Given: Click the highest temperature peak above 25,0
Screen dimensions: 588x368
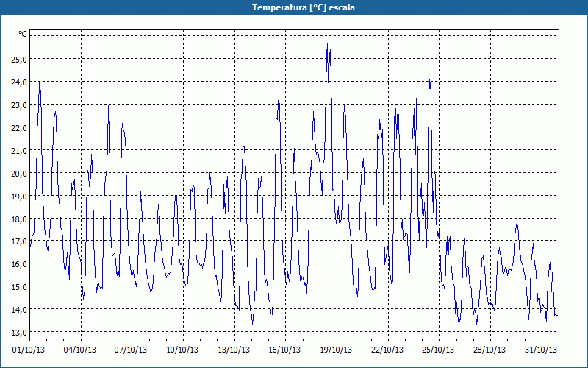Looking at the screenshot, I should 327,44.
